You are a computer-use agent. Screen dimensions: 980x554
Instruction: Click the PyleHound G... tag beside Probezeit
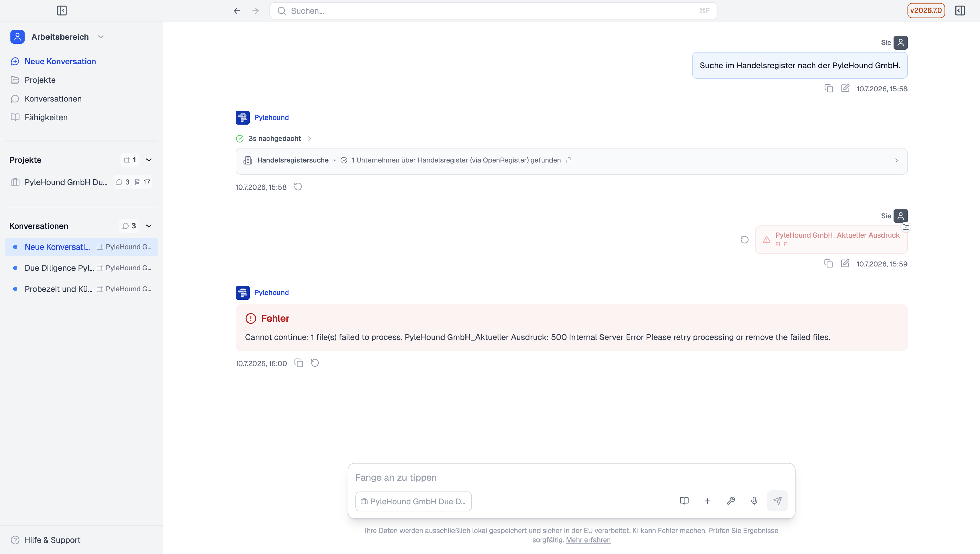pyautogui.click(x=124, y=289)
